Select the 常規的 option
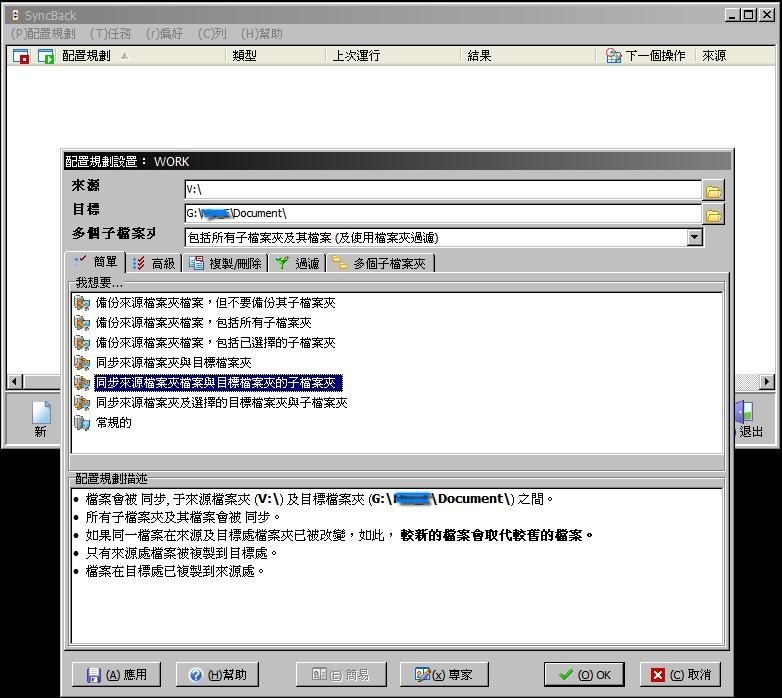The height and width of the screenshot is (698, 782). coord(114,422)
